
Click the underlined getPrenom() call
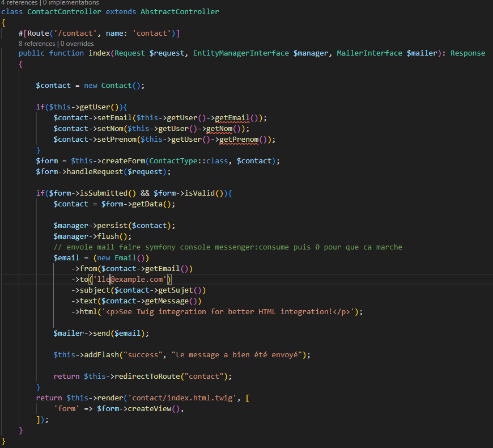[243, 140]
